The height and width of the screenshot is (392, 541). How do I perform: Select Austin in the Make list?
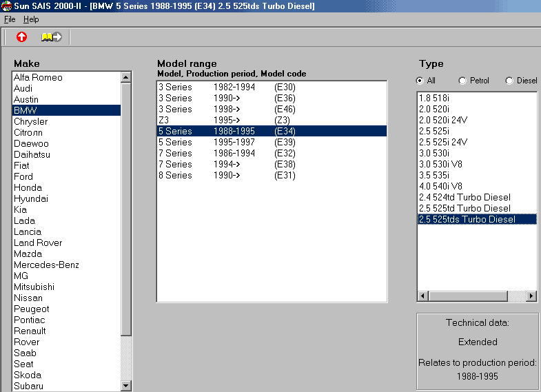click(x=67, y=99)
